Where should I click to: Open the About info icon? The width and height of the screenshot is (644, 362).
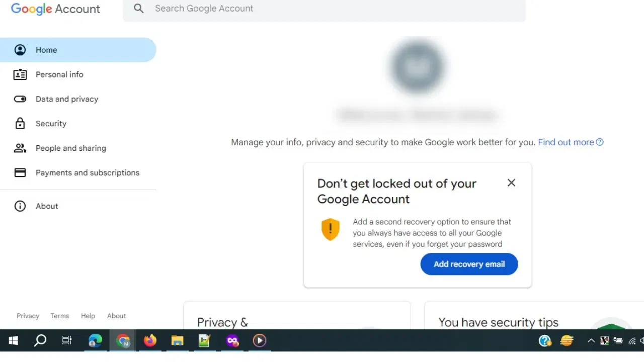pos(20,206)
